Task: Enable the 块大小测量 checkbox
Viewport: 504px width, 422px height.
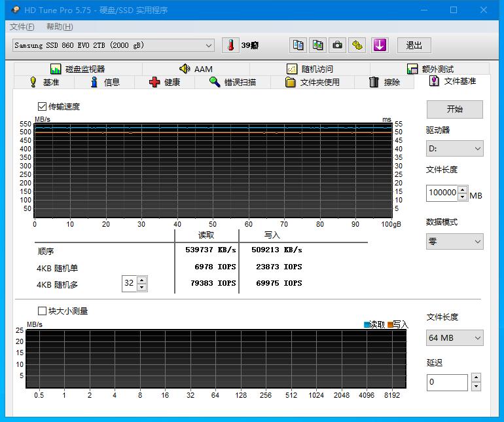Action: pos(42,311)
